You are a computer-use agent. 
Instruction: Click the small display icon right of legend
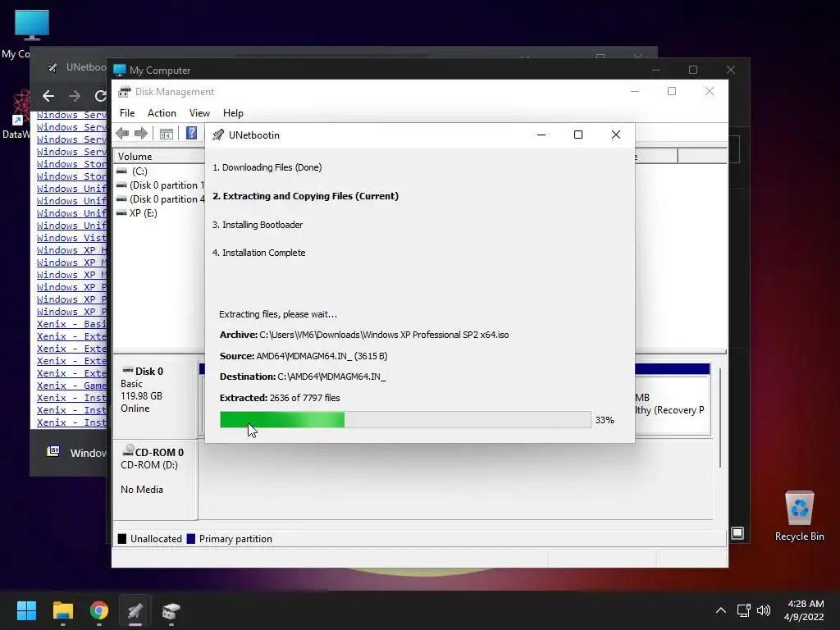point(737,533)
